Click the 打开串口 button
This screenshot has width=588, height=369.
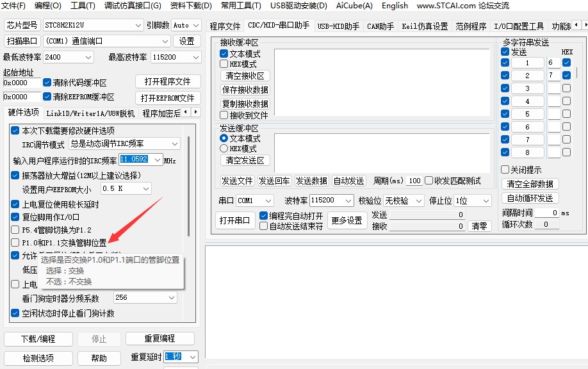tap(234, 220)
